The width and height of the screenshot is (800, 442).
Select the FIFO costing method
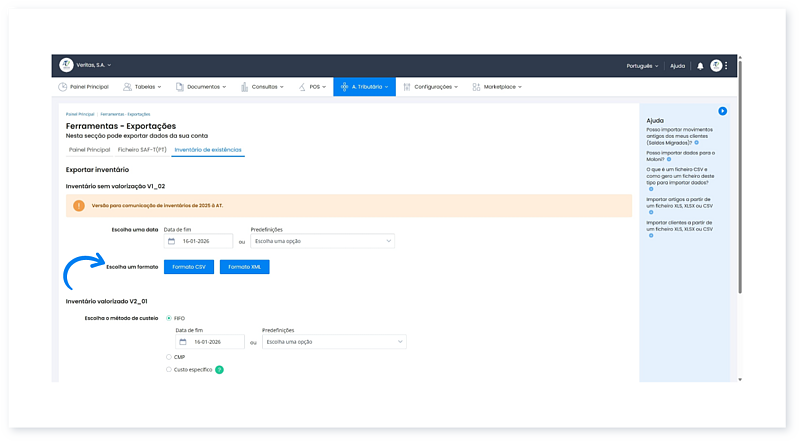tap(168, 318)
